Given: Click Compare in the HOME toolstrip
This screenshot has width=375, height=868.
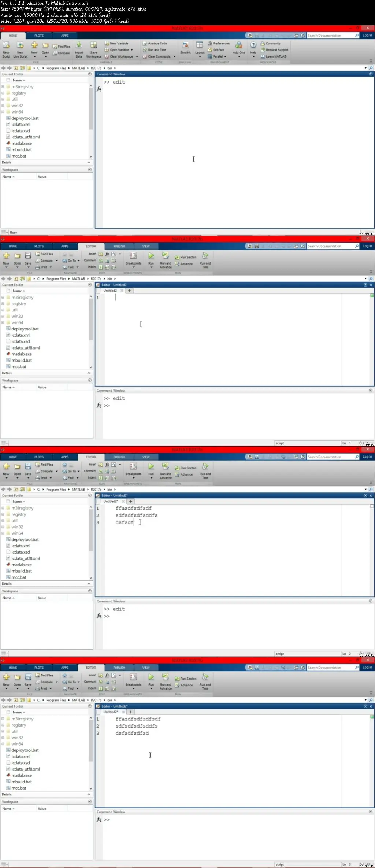Looking at the screenshot, I should click(61, 53).
